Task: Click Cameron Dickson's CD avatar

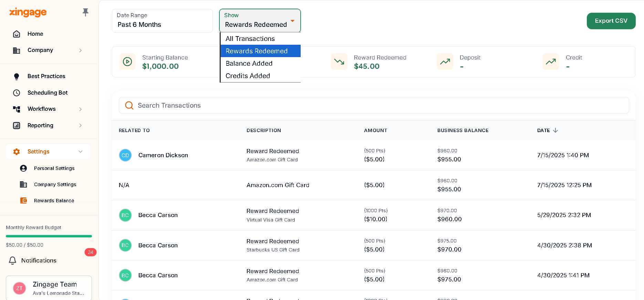Action: [x=125, y=155]
